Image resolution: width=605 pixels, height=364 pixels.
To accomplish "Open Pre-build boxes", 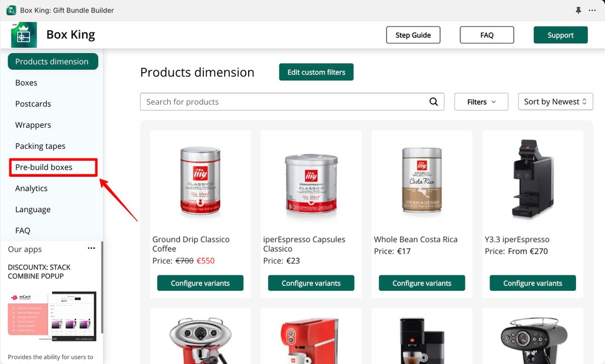I will coord(53,167).
